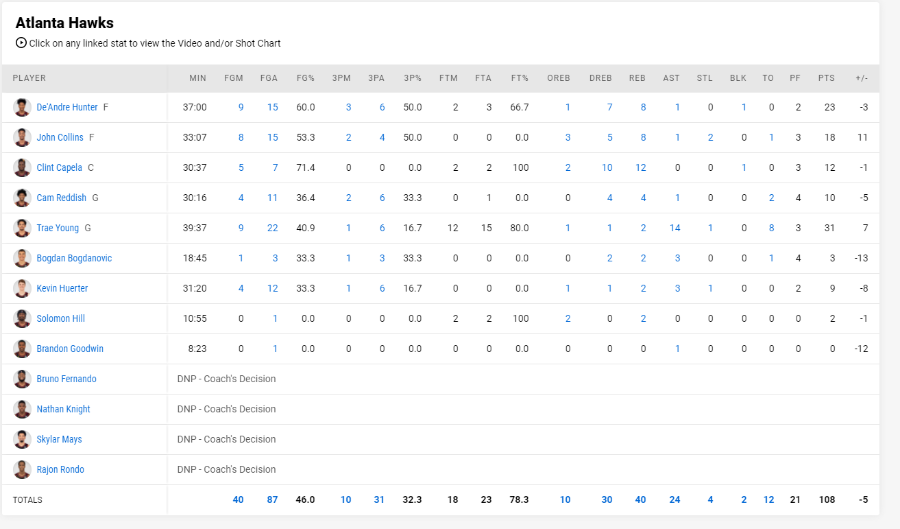The width and height of the screenshot is (900, 529).
Task: View De'Andre Hunter's 7 defensive rebounds
Action: click(x=610, y=107)
